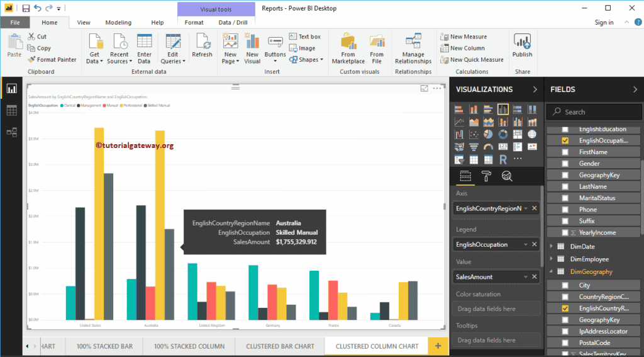Image resolution: width=644 pixels, height=357 pixels.
Task: Open Axis field EnglishCountryRegionName dropdown arrow
Action: pyautogui.click(x=526, y=208)
